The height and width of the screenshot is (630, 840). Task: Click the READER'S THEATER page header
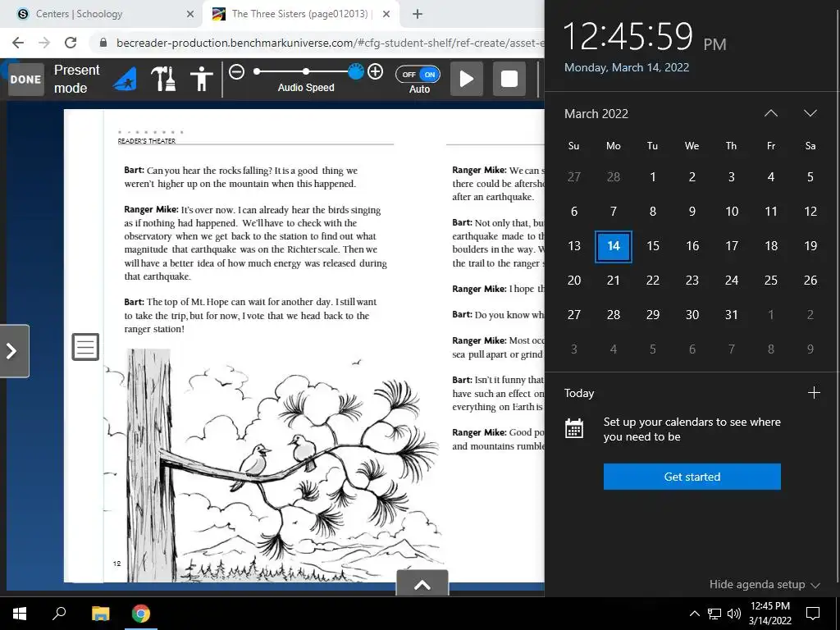pos(147,141)
